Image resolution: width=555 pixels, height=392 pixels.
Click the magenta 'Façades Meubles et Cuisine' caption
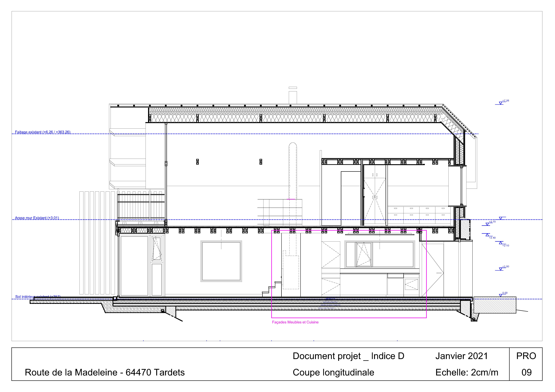point(295,322)
